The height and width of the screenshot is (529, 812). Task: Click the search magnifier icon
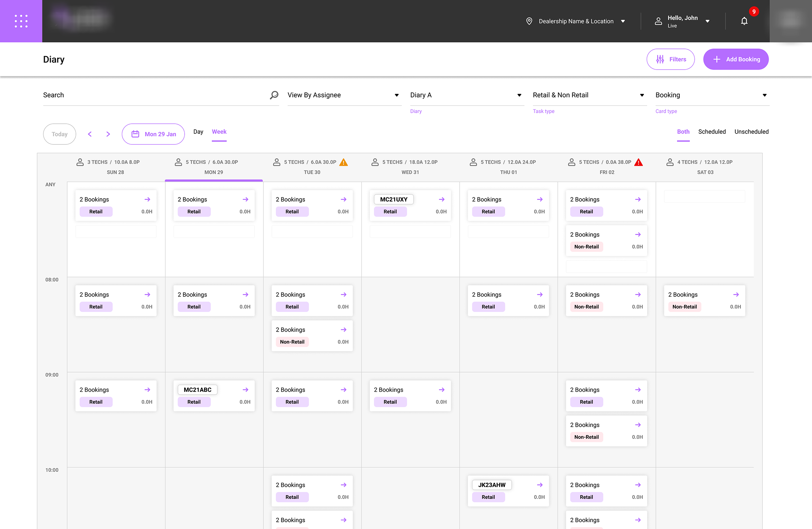274,95
